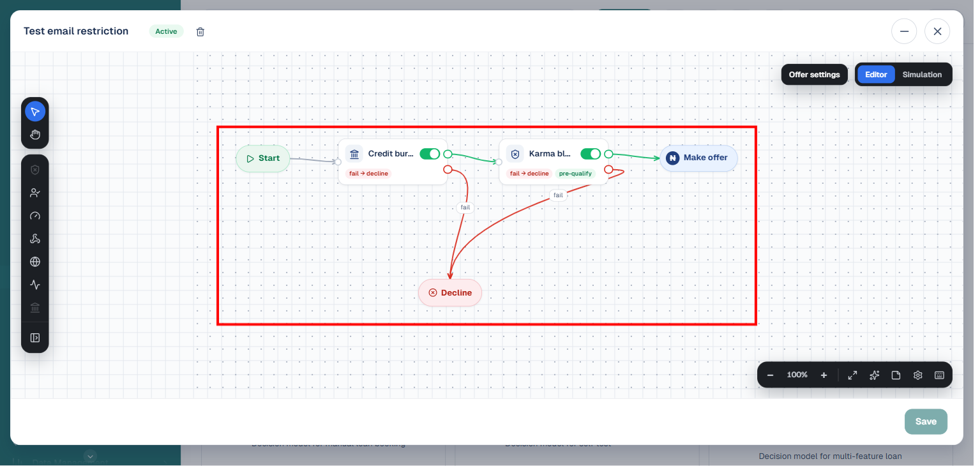This screenshot has width=980, height=466.
Task: Expand the sidebar chevron behind the dialog
Action: point(90,456)
